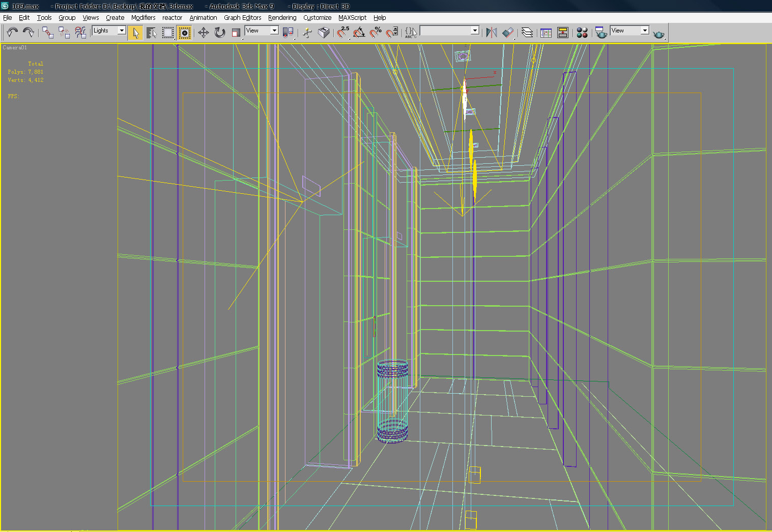Click the Camera01 viewport label
Screen dimensions: 772x532
pyautogui.click(x=15, y=47)
